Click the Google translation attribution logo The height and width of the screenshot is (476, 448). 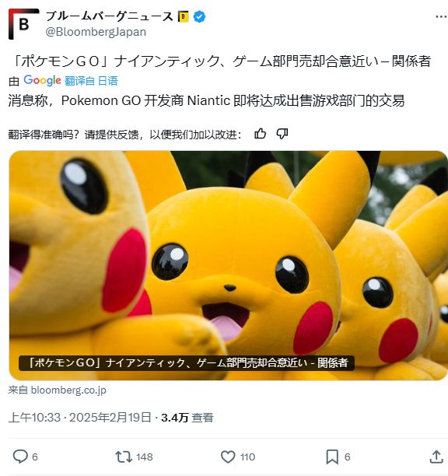click(43, 80)
